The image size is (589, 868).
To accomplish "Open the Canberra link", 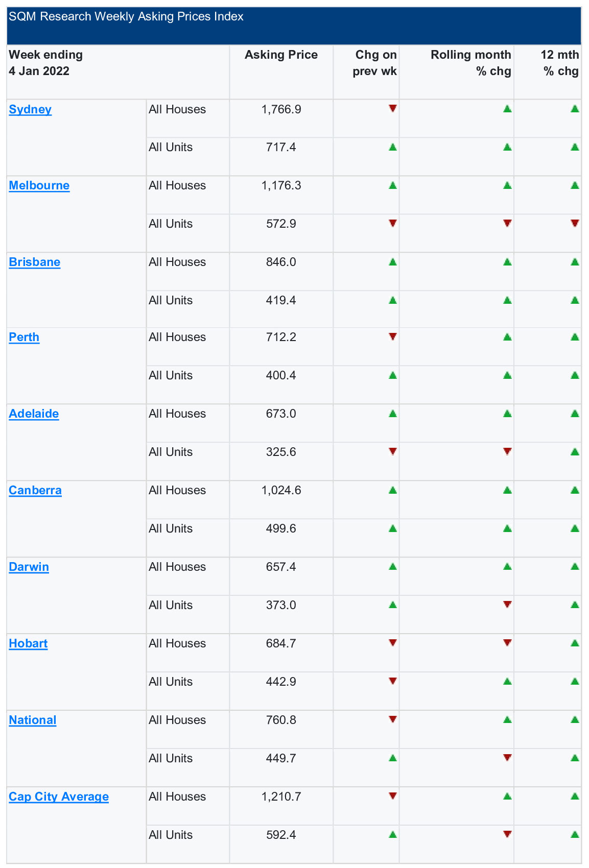I will pos(35,490).
